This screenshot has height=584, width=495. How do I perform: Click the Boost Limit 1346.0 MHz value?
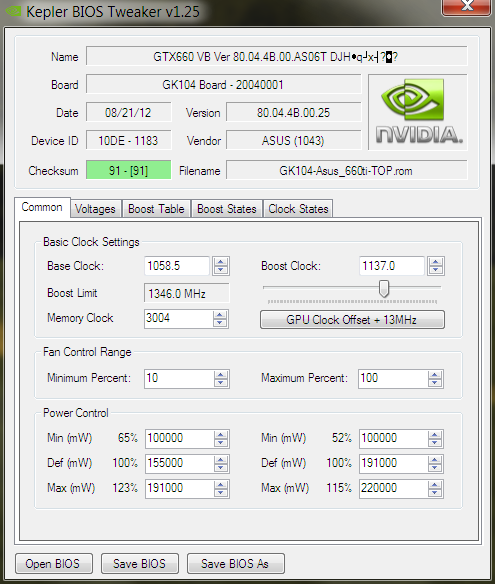[187, 293]
